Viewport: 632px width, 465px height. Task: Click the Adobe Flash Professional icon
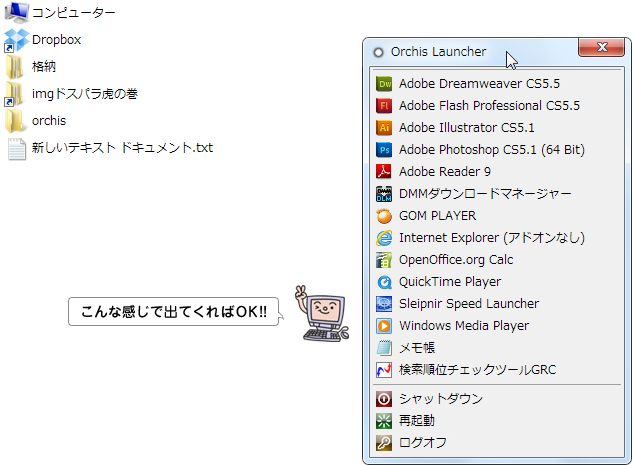pos(384,106)
